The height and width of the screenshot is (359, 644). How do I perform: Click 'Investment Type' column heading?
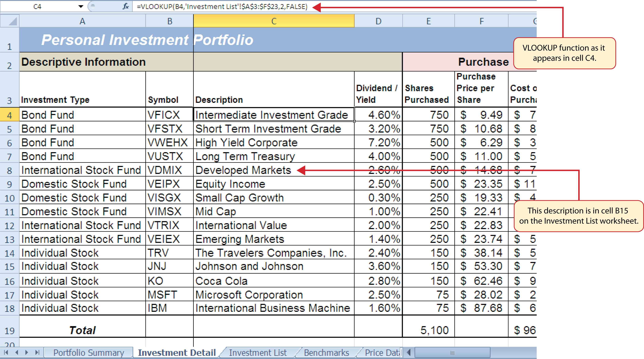82,89
